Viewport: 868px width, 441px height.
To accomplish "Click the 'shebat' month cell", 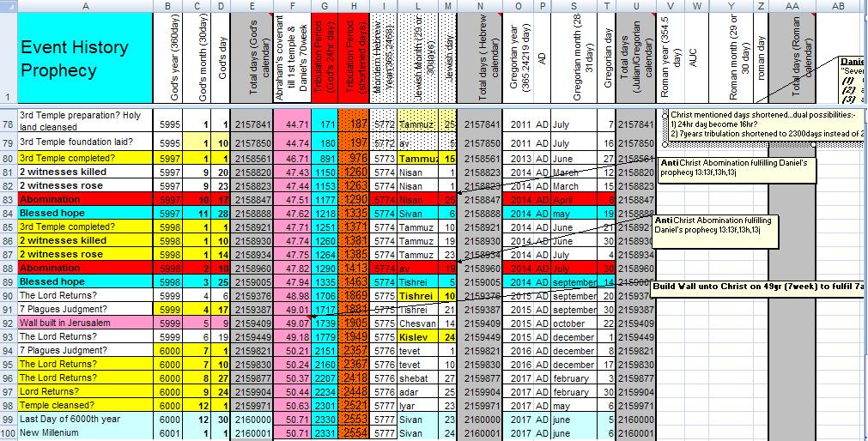I will tap(417, 378).
